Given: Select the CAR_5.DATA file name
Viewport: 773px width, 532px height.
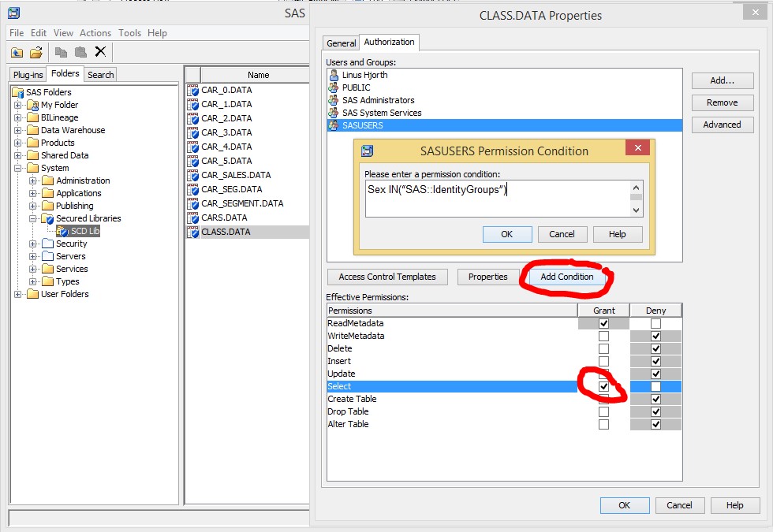Looking at the screenshot, I should (x=226, y=161).
